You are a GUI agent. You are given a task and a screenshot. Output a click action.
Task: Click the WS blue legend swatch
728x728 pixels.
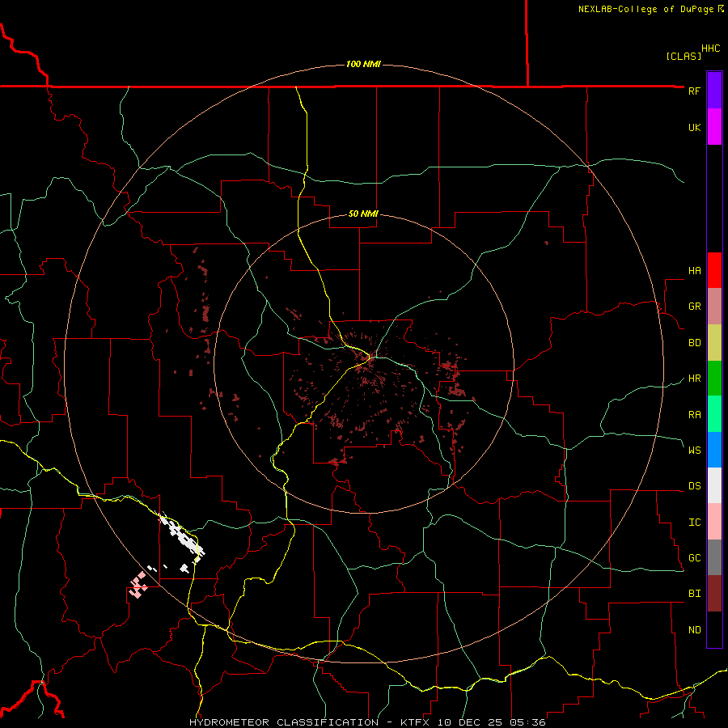pos(714,450)
